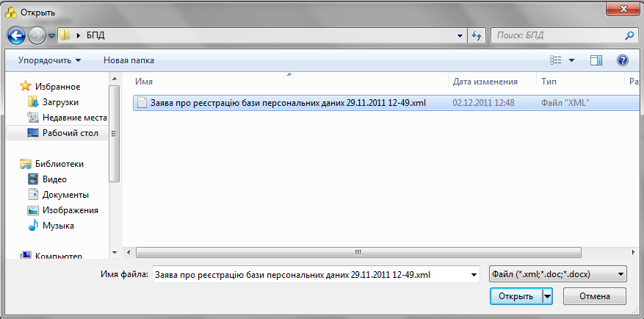644x319 pixels.
Task: Open help with the question mark icon
Action: (x=623, y=60)
